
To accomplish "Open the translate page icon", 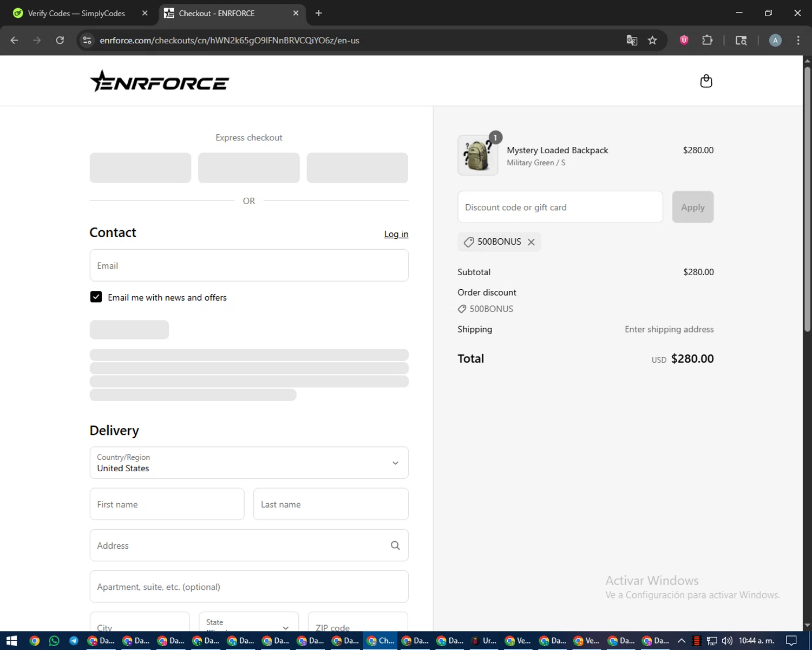I will click(x=632, y=40).
